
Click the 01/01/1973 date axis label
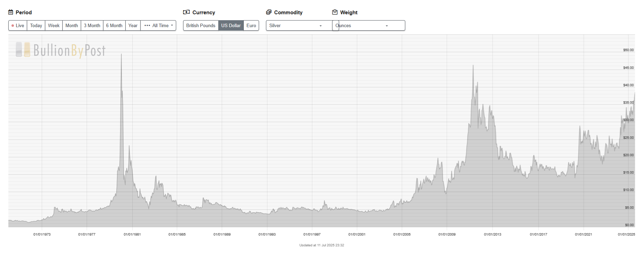coord(42,235)
